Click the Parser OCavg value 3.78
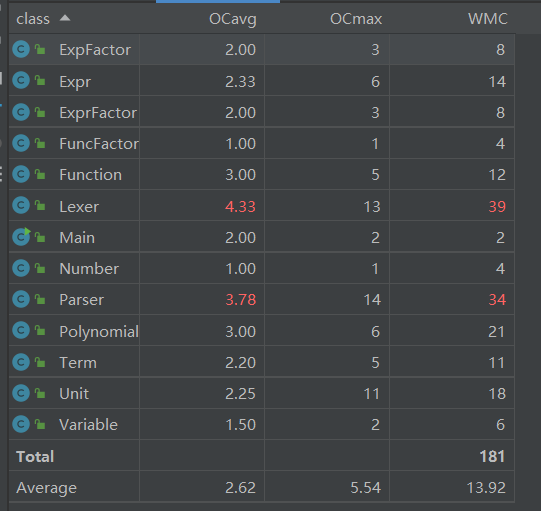 tap(240, 299)
